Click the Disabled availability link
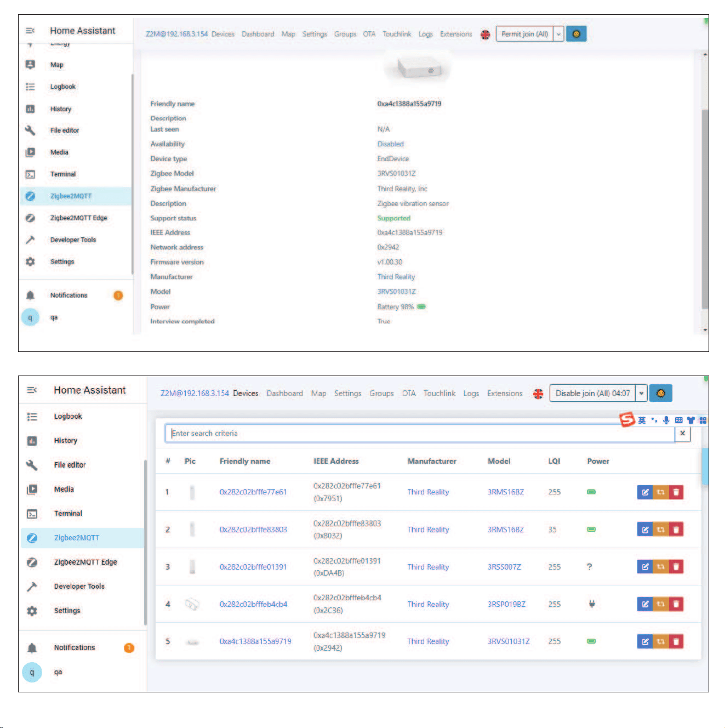This screenshot has height=728, width=725. 390,144
